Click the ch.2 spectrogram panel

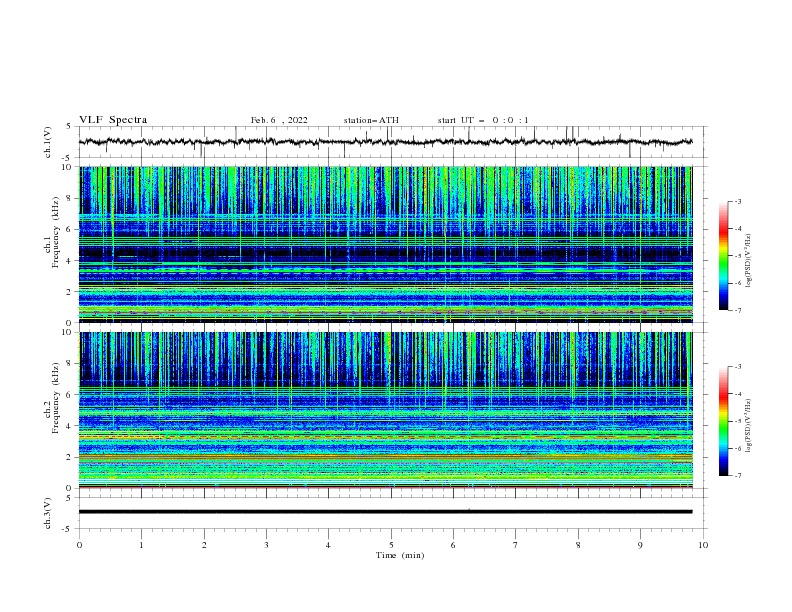386,410
